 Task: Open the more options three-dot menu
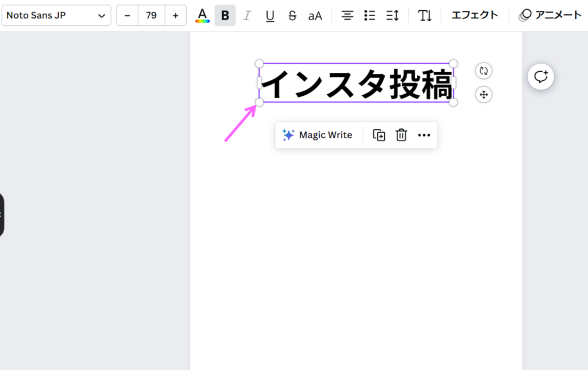[x=424, y=135]
